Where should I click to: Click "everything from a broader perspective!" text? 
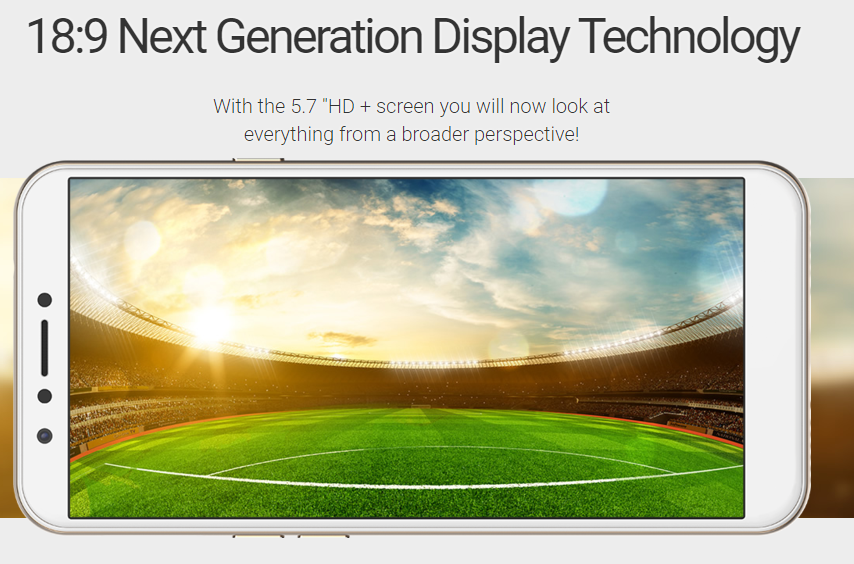pyautogui.click(x=411, y=134)
